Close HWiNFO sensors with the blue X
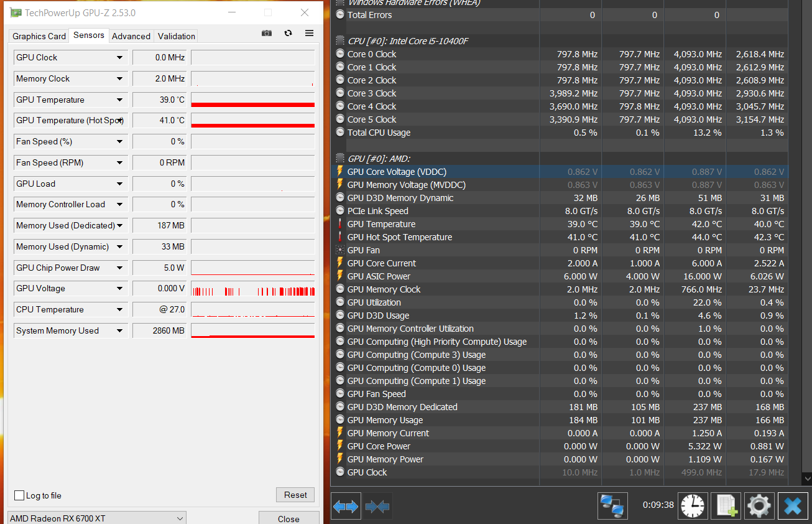The height and width of the screenshot is (524, 812). (x=793, y=505)
